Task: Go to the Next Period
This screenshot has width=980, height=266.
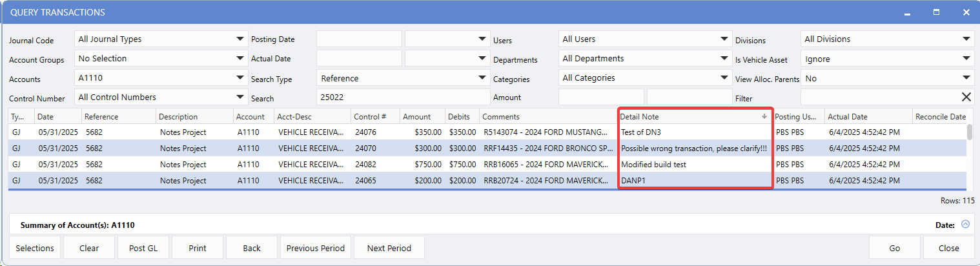Action: (x=389, y=248)
